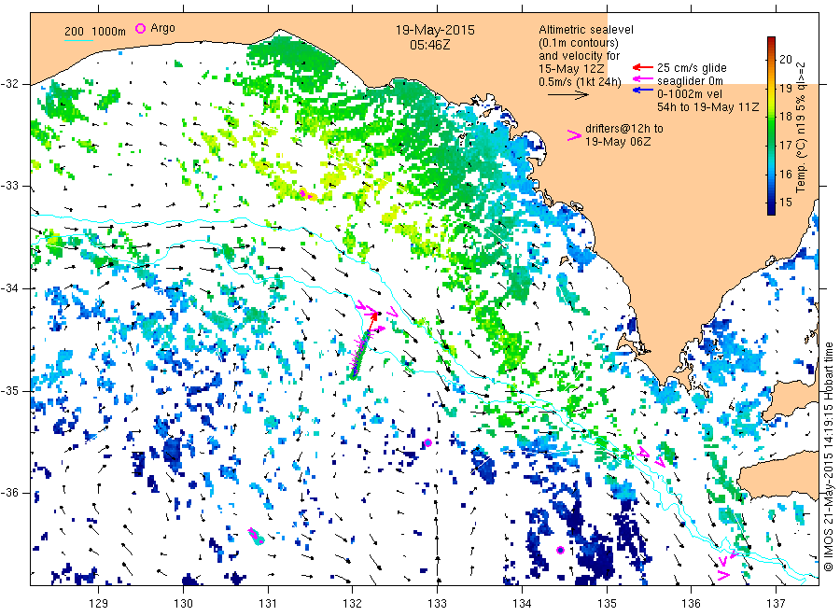The image size is (840, 616).
Task: Click the magenta marker near 131.4E 33S
Action: 303,193
